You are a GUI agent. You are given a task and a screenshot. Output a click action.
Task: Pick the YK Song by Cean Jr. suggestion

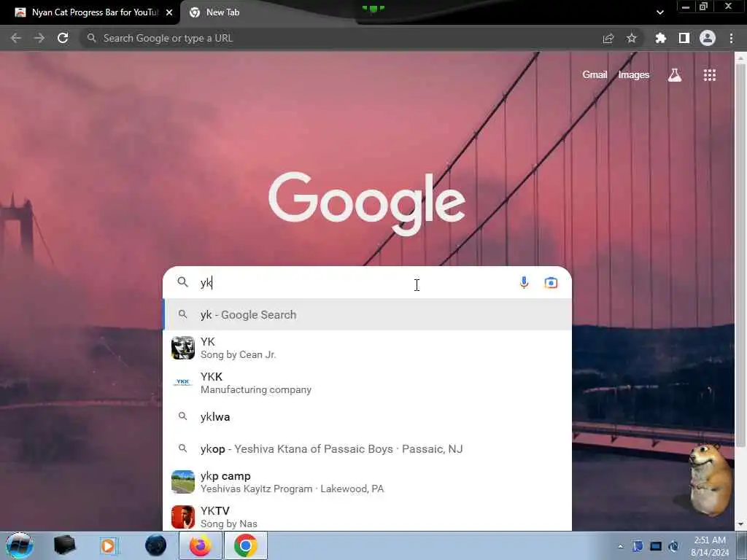coord(367,348)
